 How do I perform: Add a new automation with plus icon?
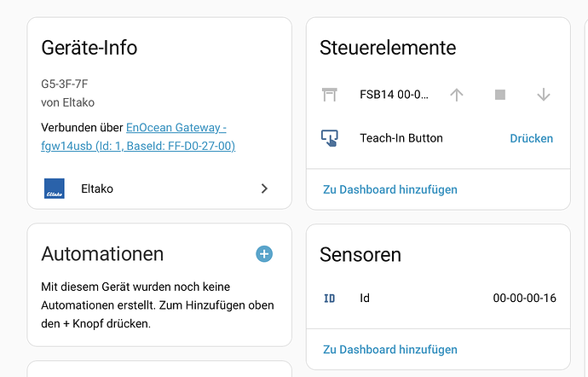(264, 253)
